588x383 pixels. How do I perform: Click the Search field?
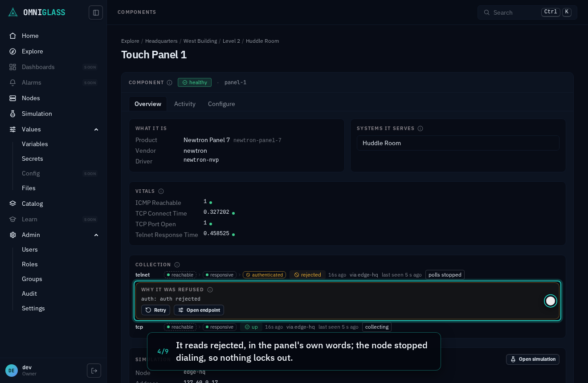pyautogui.click(x=527, y=12)
